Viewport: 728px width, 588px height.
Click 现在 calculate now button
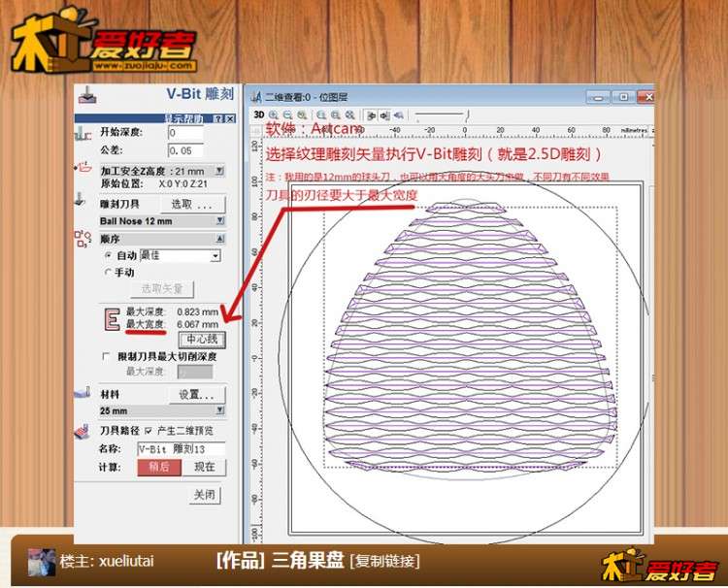point(204,467)
